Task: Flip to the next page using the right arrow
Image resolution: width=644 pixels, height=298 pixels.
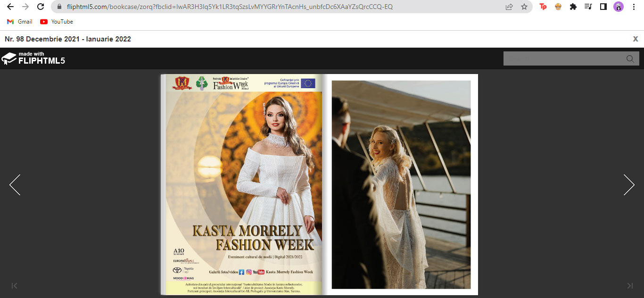Action: pos(629,185)
